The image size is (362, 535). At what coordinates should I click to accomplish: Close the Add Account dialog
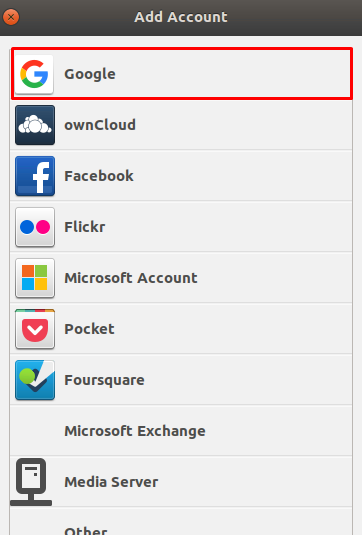click(11, 17)
